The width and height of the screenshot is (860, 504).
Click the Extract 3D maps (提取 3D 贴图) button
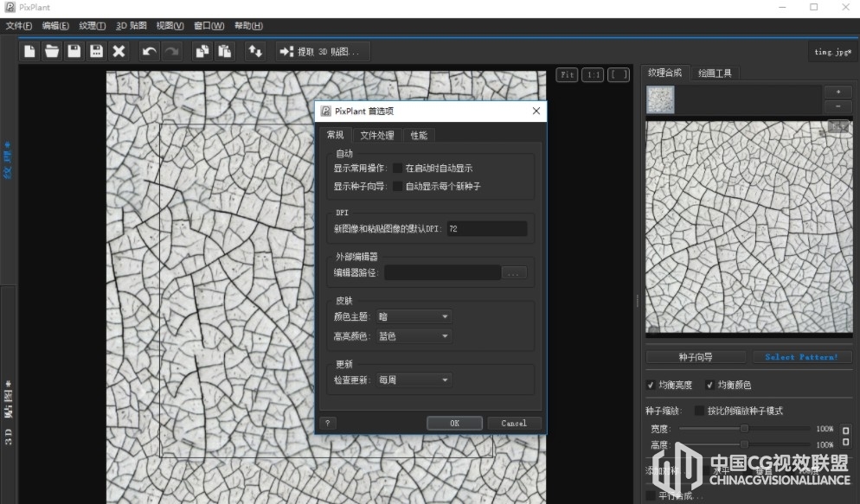[323, 52]
